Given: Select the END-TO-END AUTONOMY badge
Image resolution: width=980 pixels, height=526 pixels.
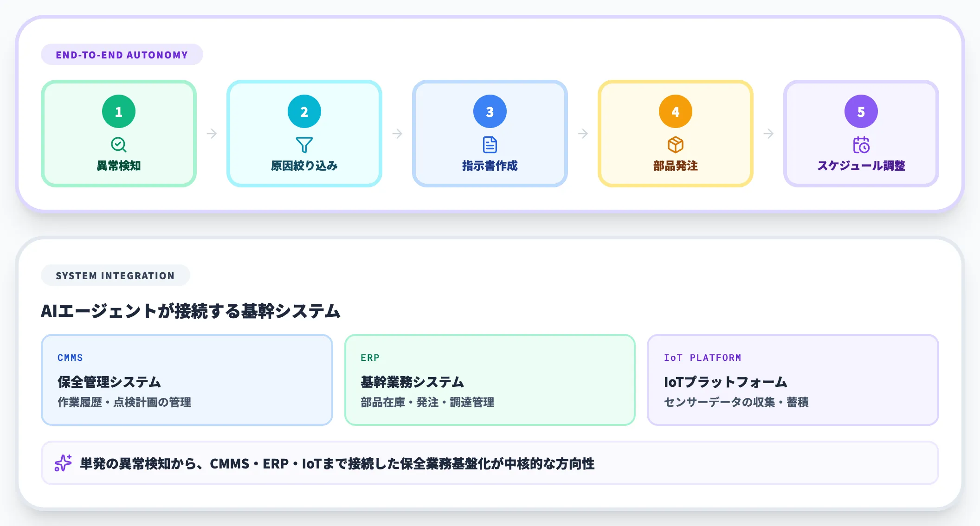Looking at the screenshot, I should tap(122, 54).
